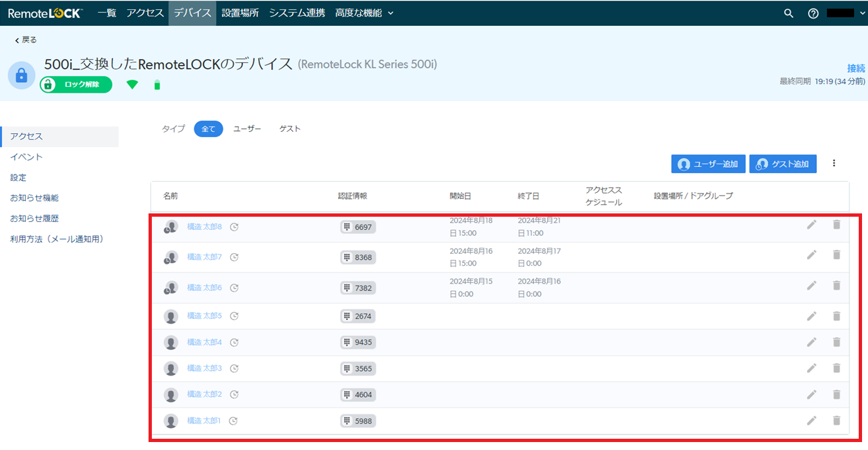The width and height of the screenshot is (868, 450).
Task: Click the 認証情報 column header
Action: click(352, 196)
